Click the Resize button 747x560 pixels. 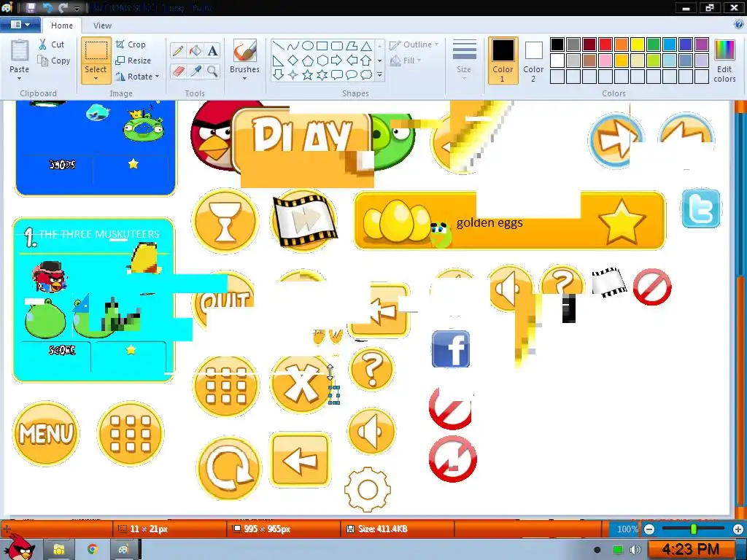tap(133, 61)
